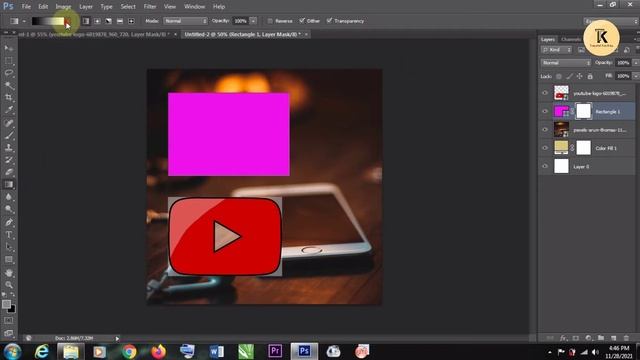The width and height of the screenshot is (640, 360).
Task: Click the foreground color swatch
Action: (6, 304)
